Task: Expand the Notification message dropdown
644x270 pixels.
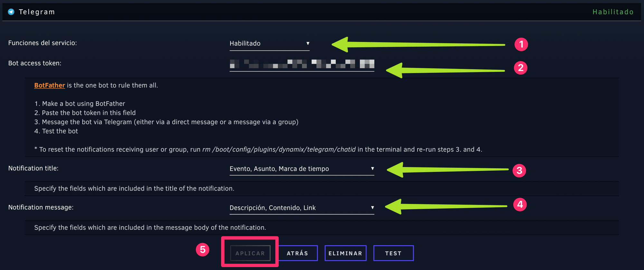Action: point(302,208)
